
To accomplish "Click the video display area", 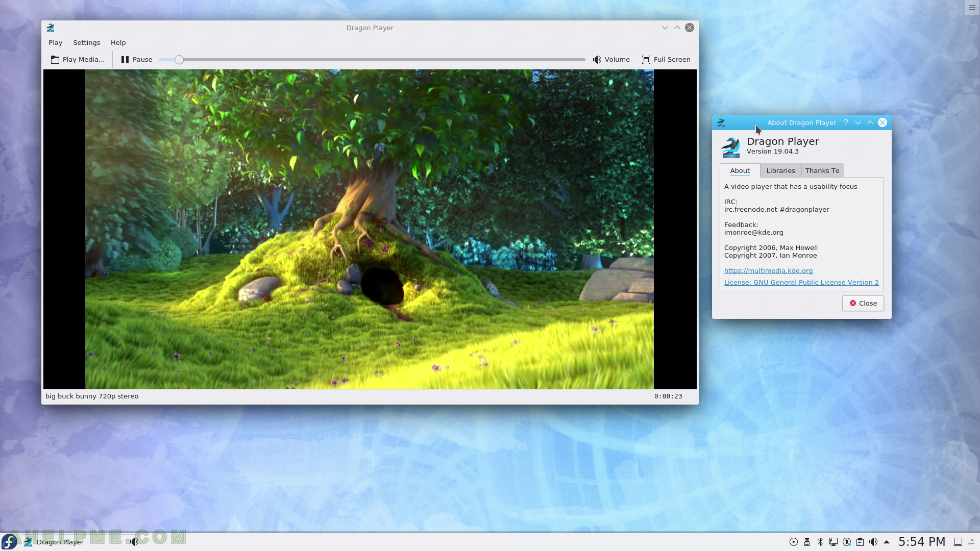I will [x=370, y=229].
